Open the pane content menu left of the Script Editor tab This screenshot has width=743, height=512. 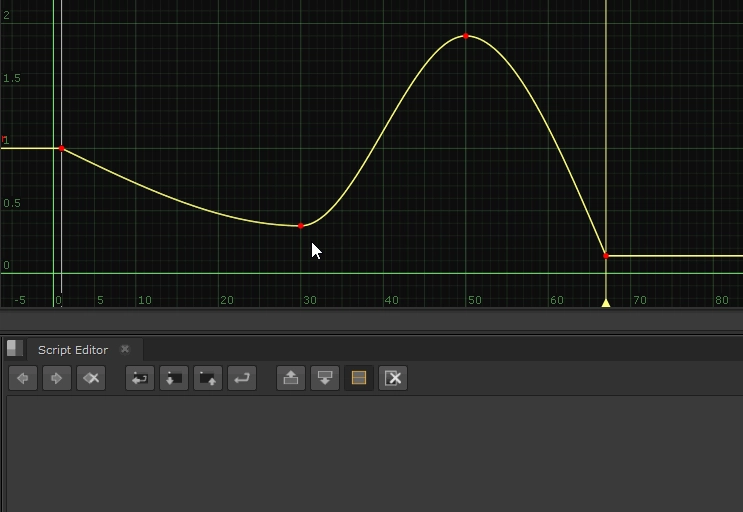(x=14, y=348)
